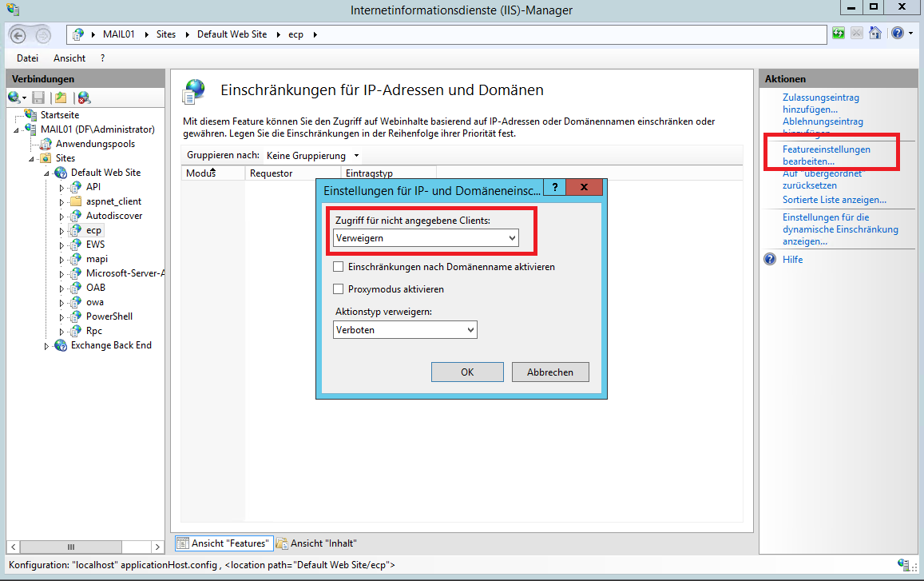The height and width of the screenshot is (581, 924).
Task: Click the Hilfe question mark icon
Action: [770, 260]
